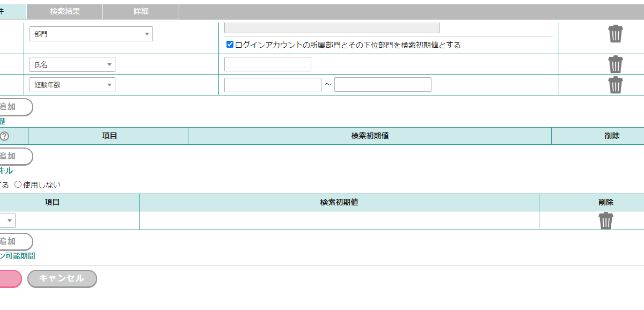644x310 pixels.
Task: Click the 経験年数 maximum value field
Action: click(x=383, y=85)
